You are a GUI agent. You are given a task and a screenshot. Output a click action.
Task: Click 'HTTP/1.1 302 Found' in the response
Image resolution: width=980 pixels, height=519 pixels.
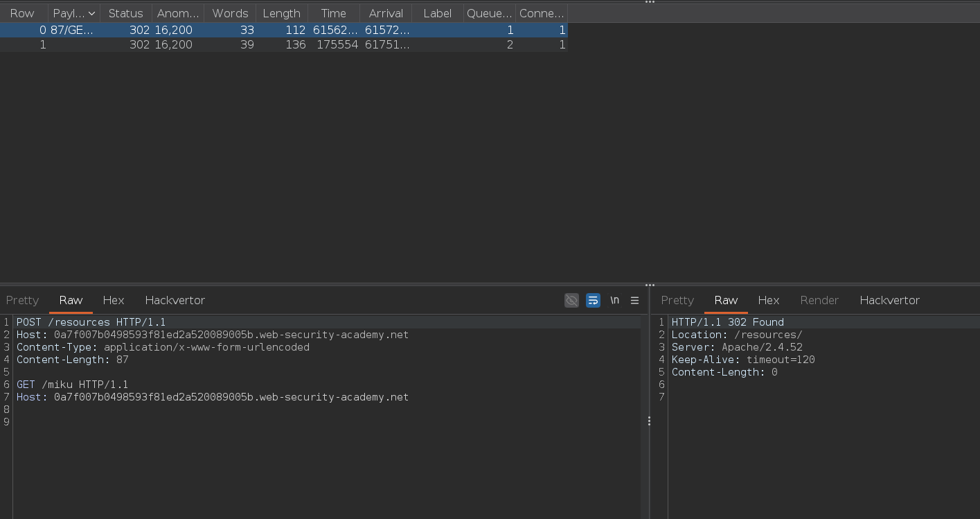[727, 322]
